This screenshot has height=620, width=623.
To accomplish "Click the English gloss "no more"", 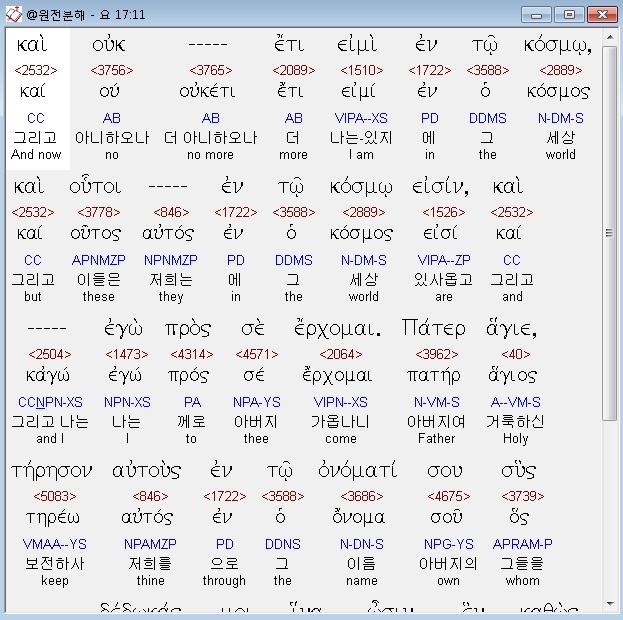I will point(210,155).
